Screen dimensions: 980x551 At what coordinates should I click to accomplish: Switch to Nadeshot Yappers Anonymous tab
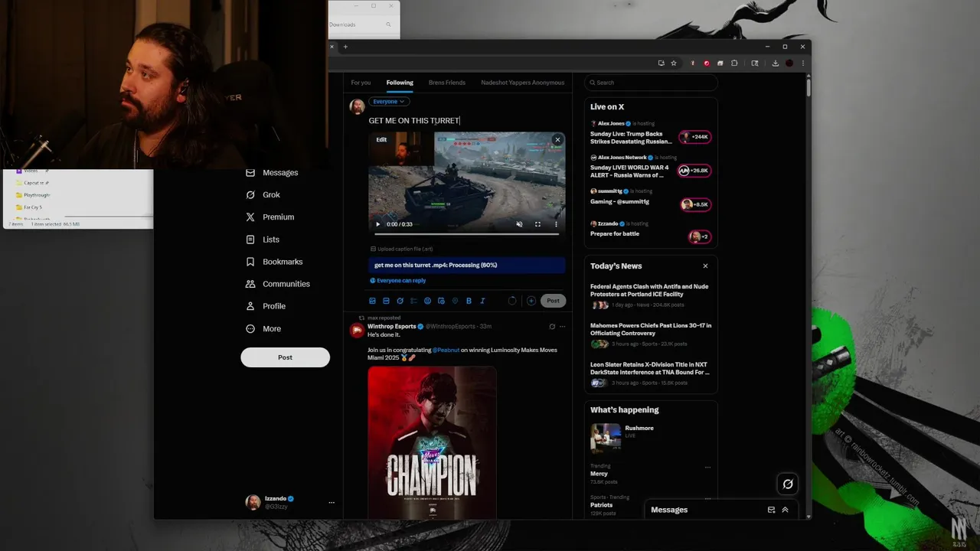(523, 83)
